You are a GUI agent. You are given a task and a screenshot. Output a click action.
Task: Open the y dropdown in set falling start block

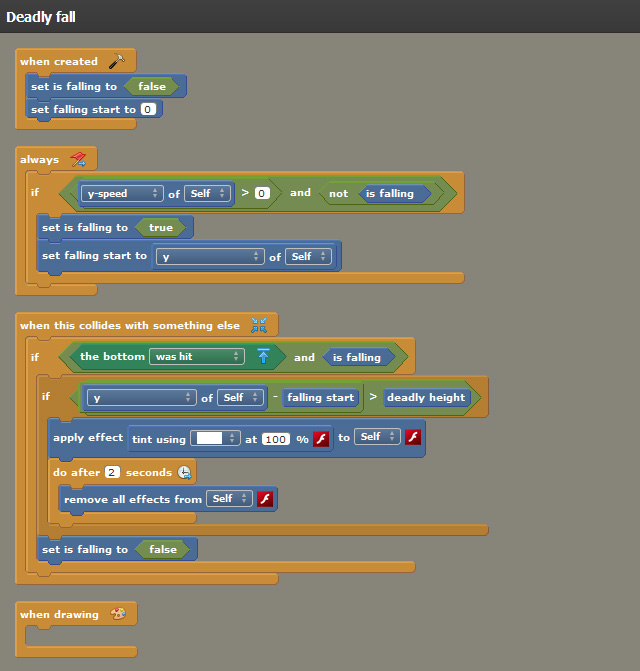coord(210,257)
